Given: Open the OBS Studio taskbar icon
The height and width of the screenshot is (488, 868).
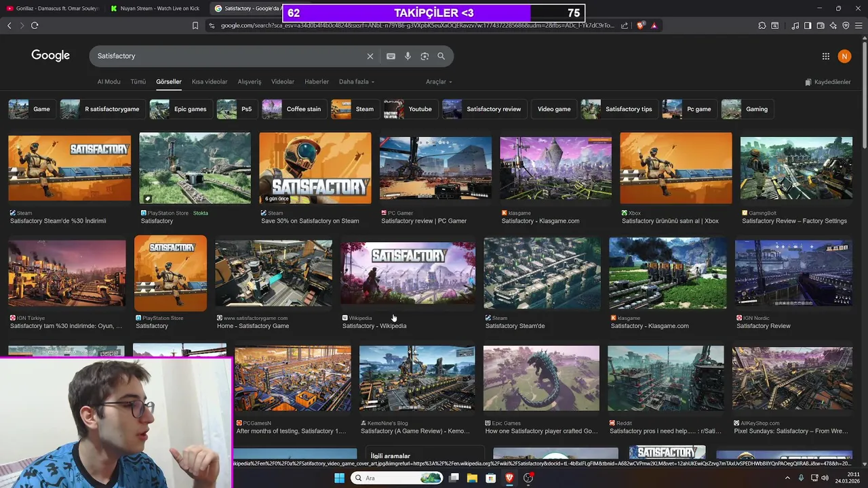Looking at the screenshot, I should pyautogui.click(x=528, y=478).
